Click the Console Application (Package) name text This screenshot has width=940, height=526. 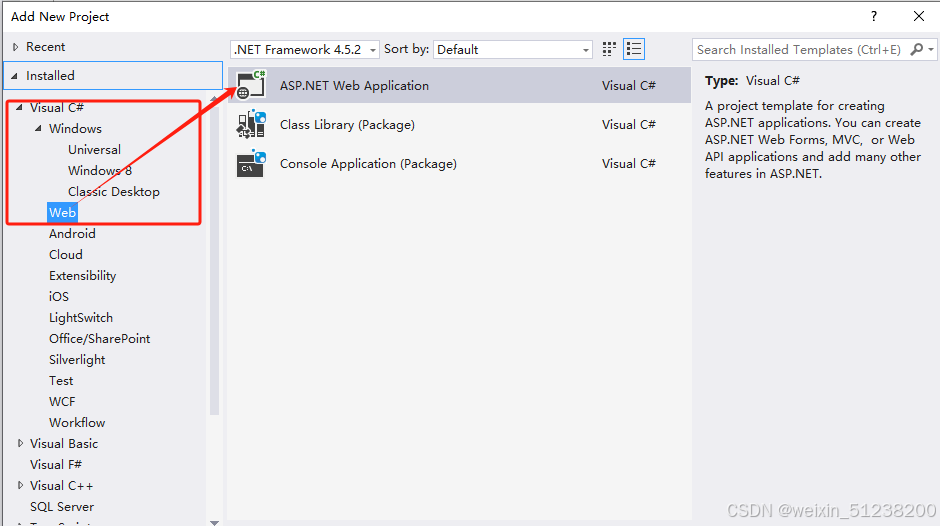(x=368, y=164)
